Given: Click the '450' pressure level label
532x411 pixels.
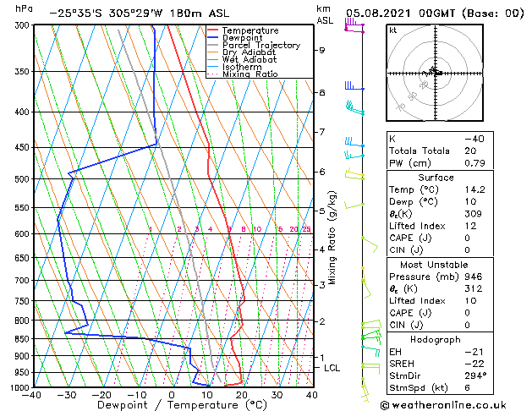Looking at the screenshot, I should [24, 147].
